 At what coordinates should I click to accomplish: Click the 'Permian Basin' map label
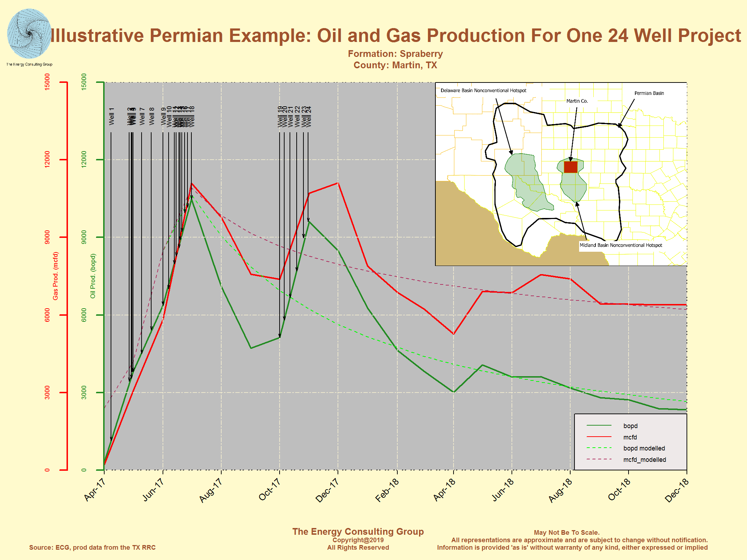point(649,93)
